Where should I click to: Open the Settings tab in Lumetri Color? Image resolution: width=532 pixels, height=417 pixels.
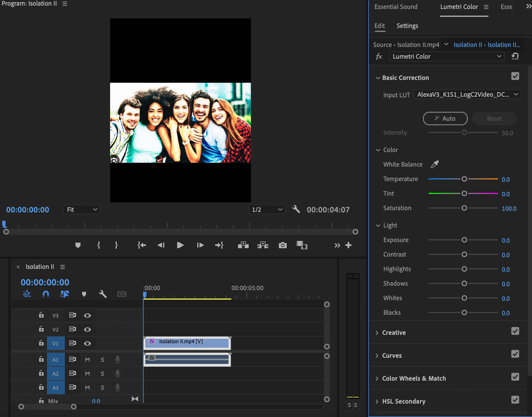pos(407,26)
